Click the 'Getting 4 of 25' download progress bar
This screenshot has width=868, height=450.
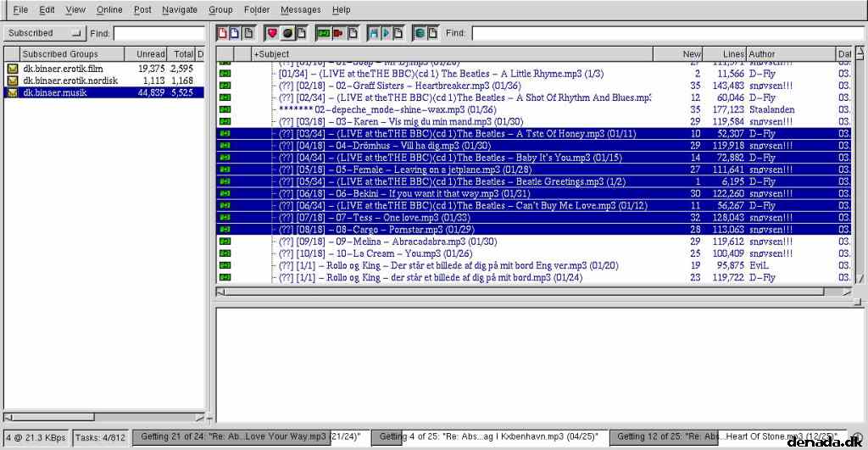point(490,436)
